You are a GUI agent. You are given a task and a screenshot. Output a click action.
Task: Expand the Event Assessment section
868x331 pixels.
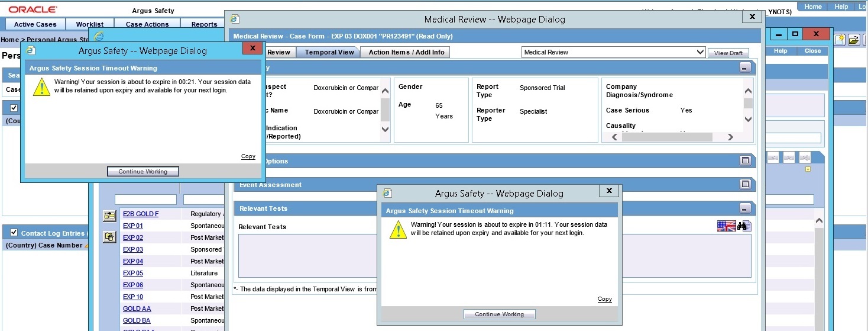pyautogui.click(x=745, y=184)
